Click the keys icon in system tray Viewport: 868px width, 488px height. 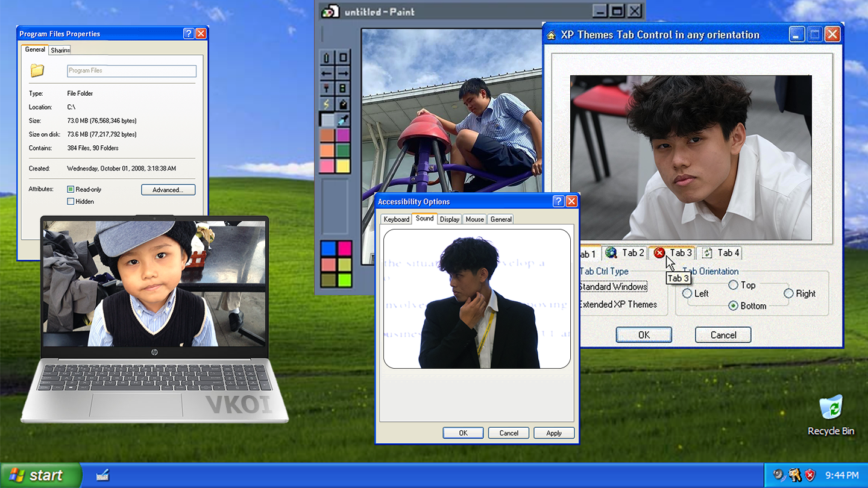[795, 475]
